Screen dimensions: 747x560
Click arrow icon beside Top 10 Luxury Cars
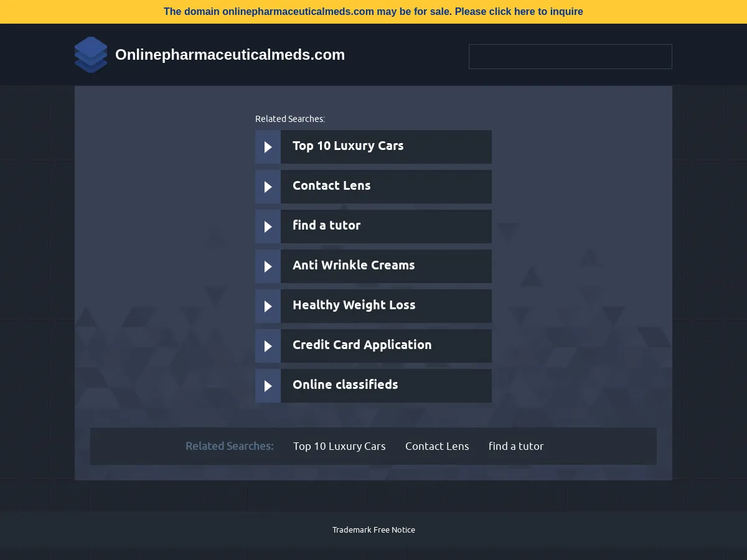coord(268,147)
